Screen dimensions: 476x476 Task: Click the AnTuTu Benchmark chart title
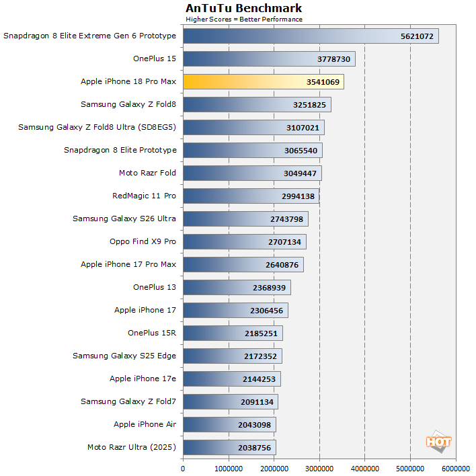point(243,8)
